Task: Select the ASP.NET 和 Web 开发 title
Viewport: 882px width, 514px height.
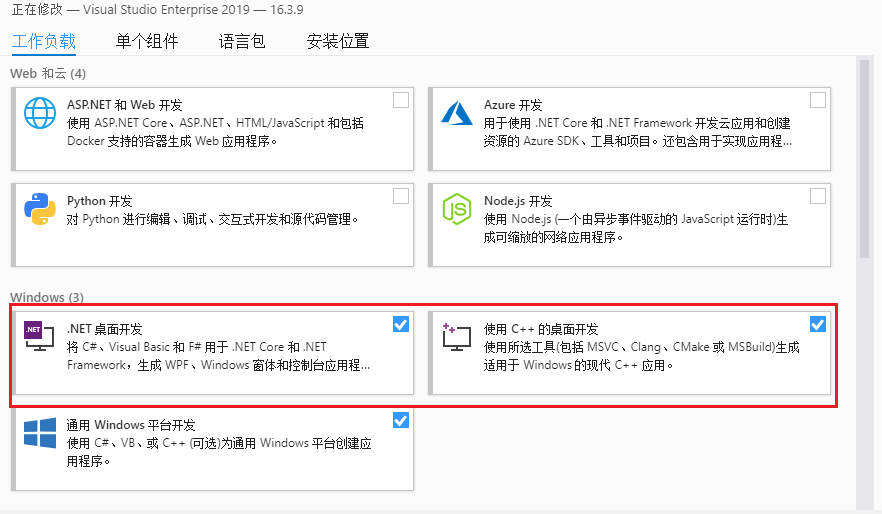Action: click(124, 105)
